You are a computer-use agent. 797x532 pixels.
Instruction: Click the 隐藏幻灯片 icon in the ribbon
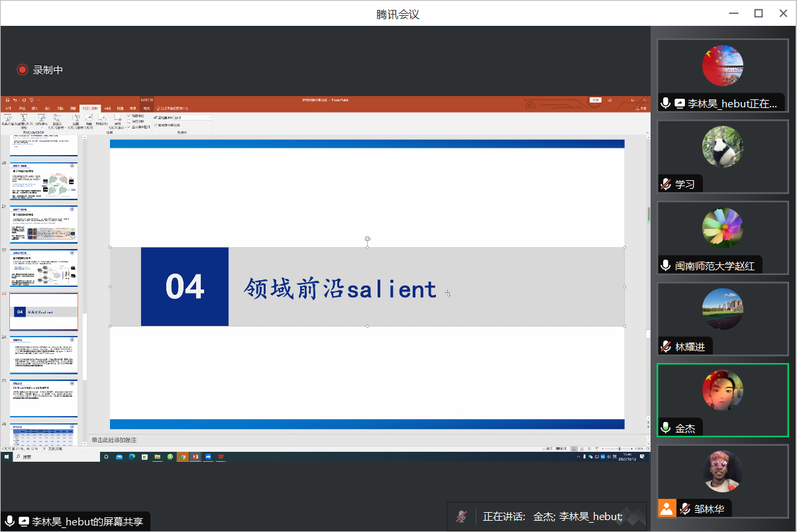pos(89,119)
